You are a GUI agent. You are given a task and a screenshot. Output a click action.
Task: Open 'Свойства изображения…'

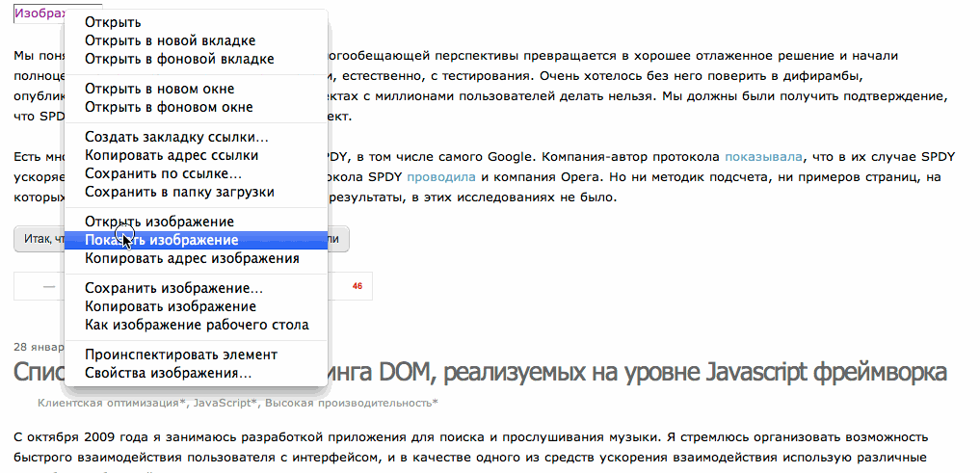[x=197, y=374]
